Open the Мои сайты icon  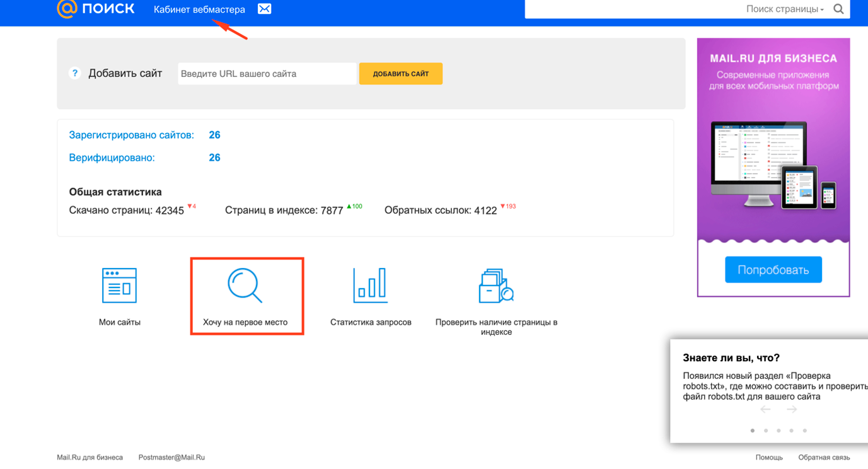pyautogui.click(x=119, y=285)
